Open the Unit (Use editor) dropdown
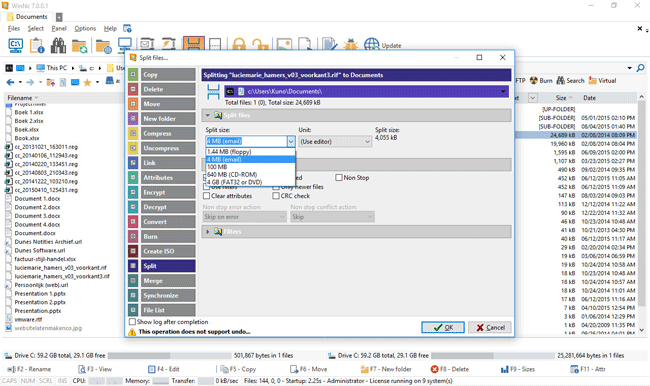 click(x=335, y=141)
